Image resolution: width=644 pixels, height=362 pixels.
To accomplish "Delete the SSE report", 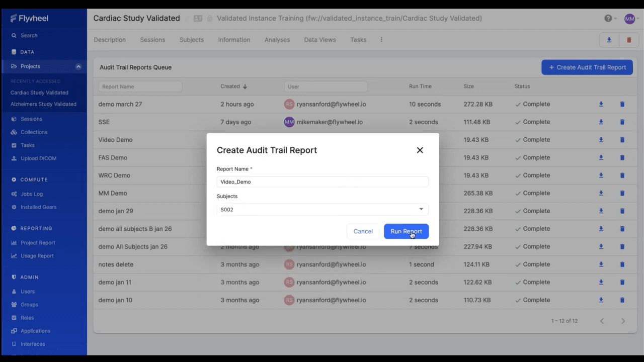I will pos(622,122).
